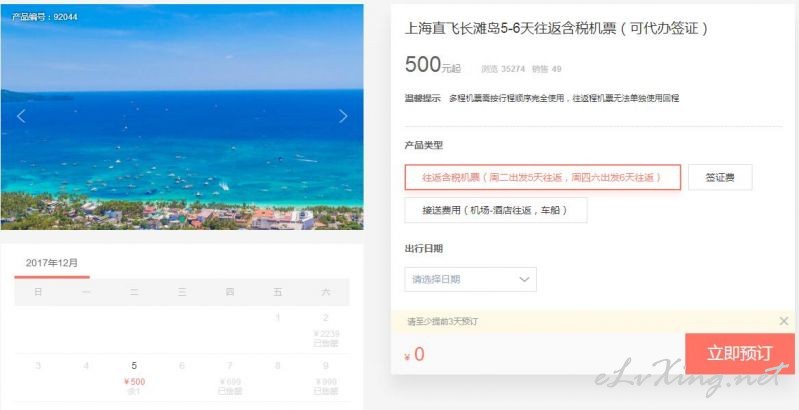Switch to the 2017年12月 calendar tab
Viewport: 799px width, 410px height.
[x=52, y=263]
